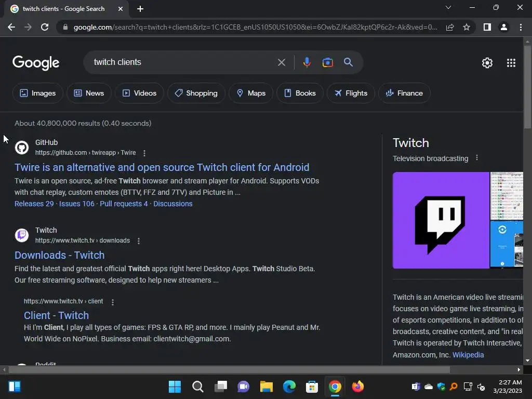This screenshot has height=399, width=532.
Task: Open a new tab
Action: tap(140, 9)
